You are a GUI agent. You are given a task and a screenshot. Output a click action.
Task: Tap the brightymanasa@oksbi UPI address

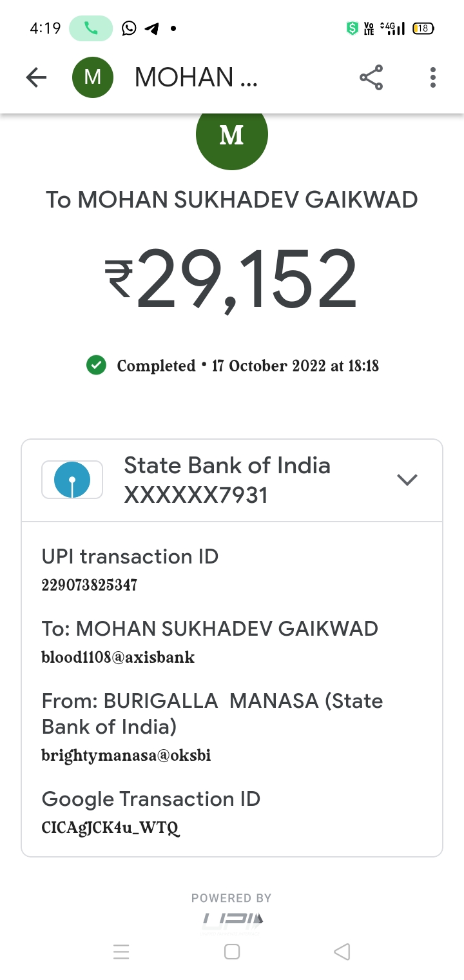[126, 756]
